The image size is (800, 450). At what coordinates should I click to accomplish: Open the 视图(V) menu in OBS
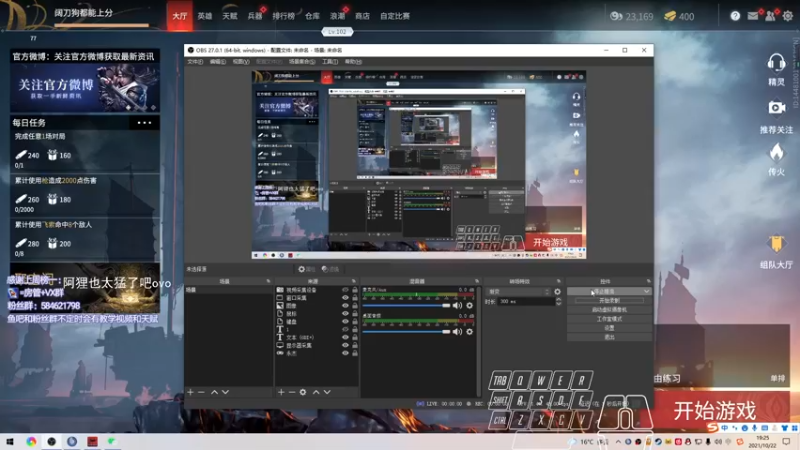coord(241,62)
